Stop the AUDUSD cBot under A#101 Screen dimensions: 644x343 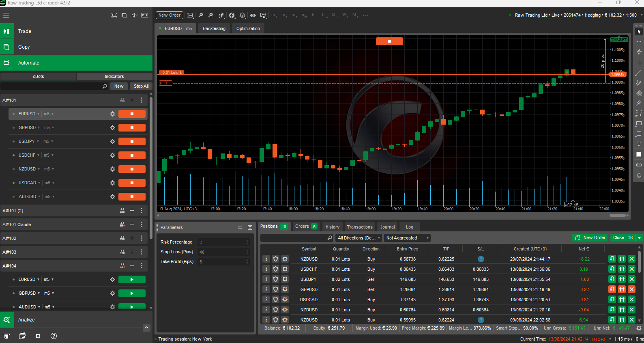pyautogui.click(x=132, y=197)
